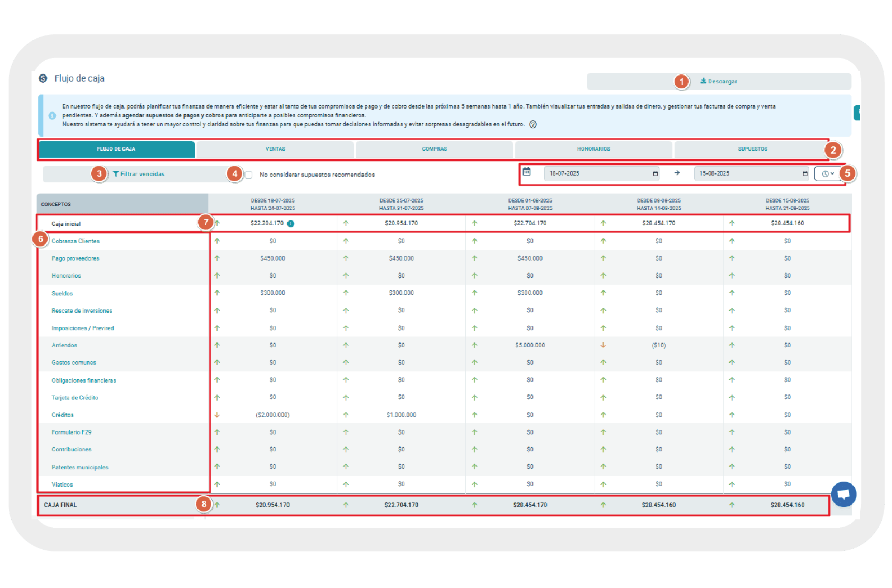The width and height of the screenshot is (892, 588).
Task: Click the right arrow between date fields
Action: click(x=677, y=173)
